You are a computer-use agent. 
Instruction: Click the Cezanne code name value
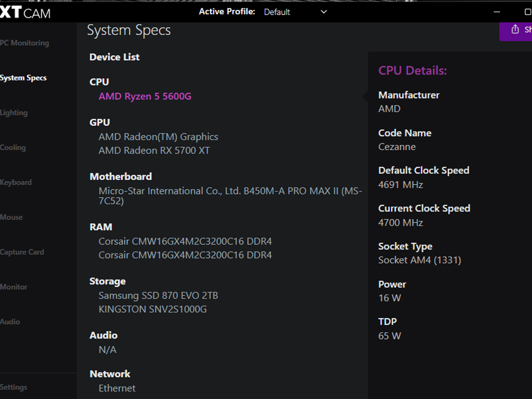pyautogui.click(x=397, y=147)
